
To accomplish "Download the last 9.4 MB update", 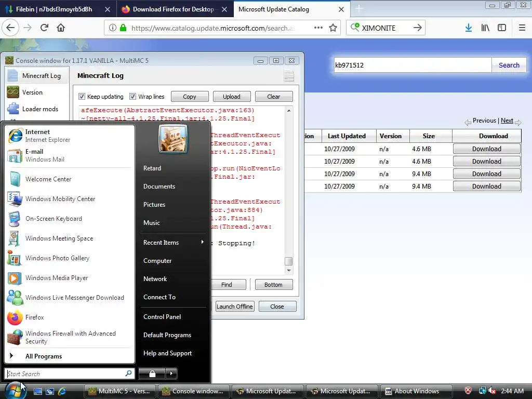I will pyautogui.click(x=486, y=187).
